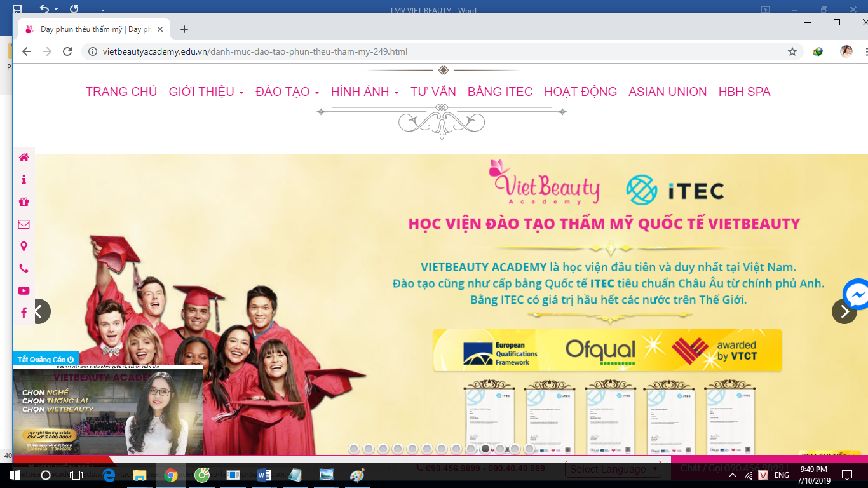Click the Facebook icon in sidebar
The width and height of the screenshot is (868, 488).
(x=24, y=313)
